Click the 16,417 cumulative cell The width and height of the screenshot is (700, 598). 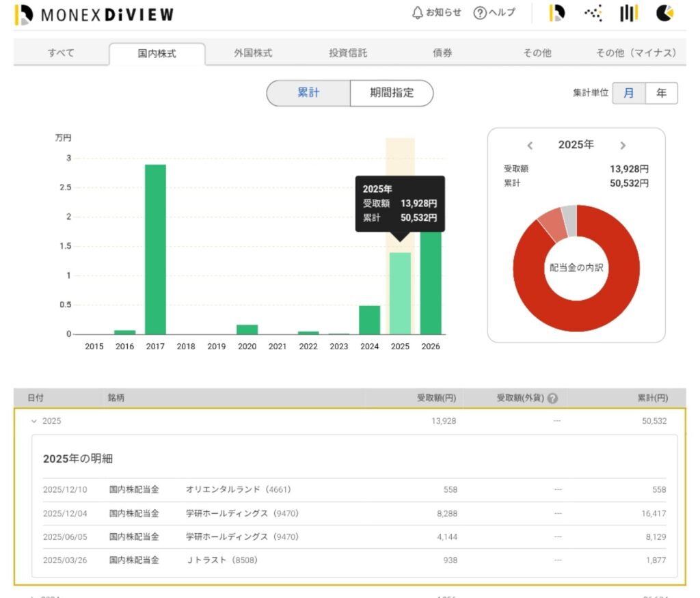pos(654,514)
